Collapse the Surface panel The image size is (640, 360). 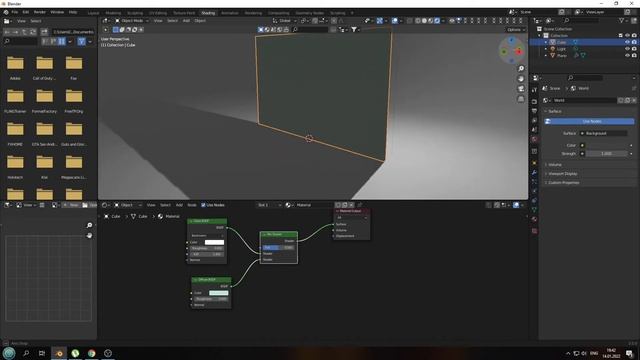click(x=554, y=111)
